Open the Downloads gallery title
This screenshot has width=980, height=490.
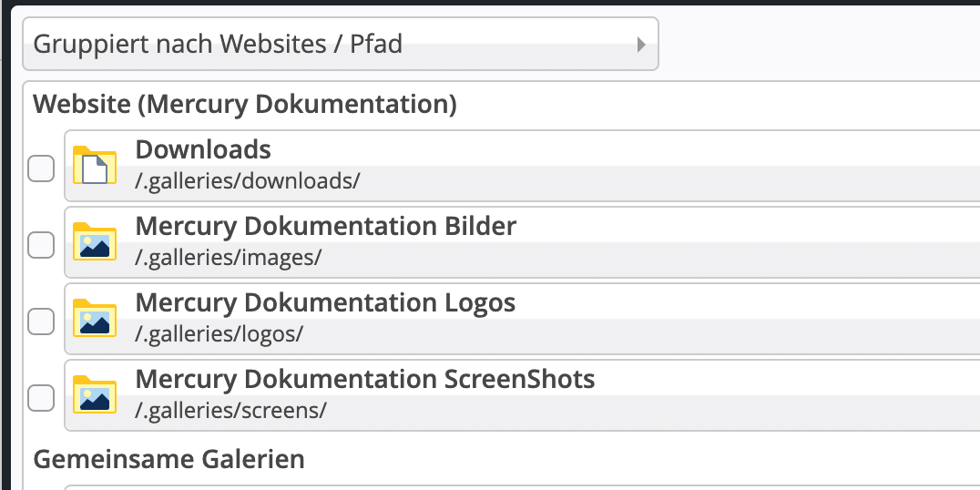tap(203, 149)
